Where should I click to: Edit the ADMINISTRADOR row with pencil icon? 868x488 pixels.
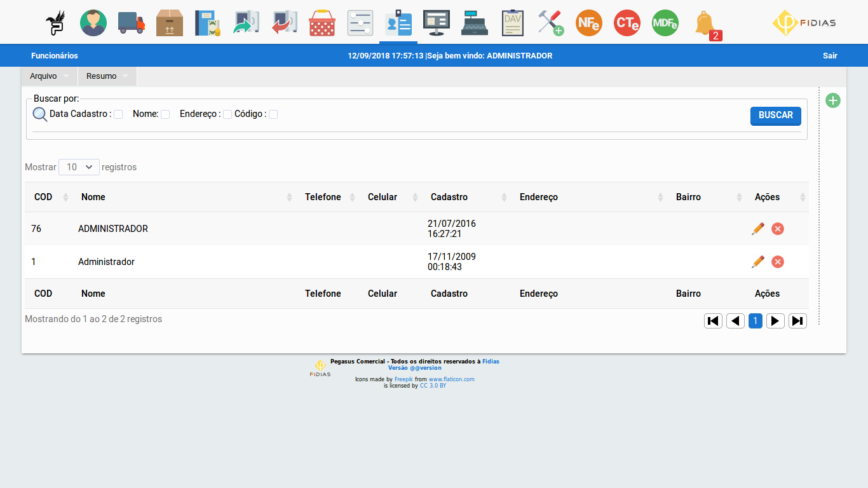pos(757,229)
